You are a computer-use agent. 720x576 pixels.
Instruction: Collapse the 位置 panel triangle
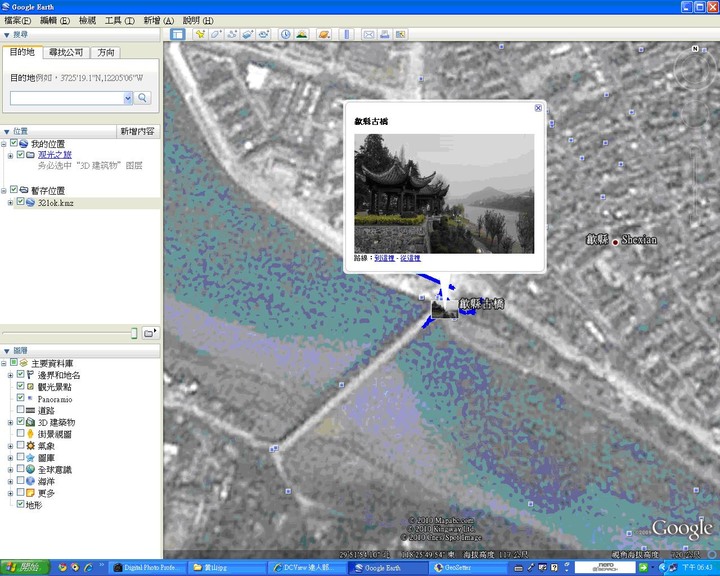6,132
